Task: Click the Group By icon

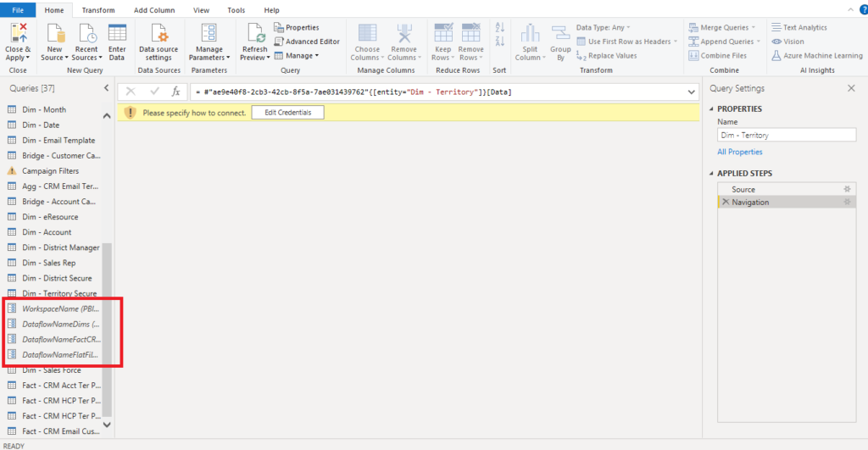Action: pyautogui.click(x=560, y=42)
